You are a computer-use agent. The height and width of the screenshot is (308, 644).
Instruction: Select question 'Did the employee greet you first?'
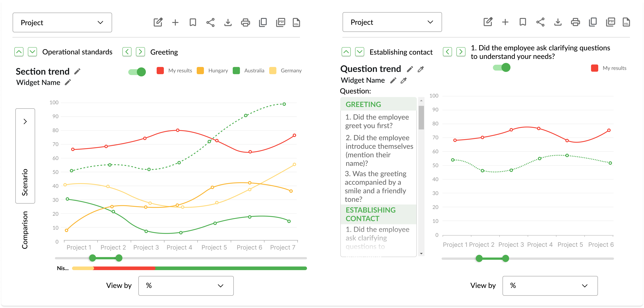coord(377,121)
